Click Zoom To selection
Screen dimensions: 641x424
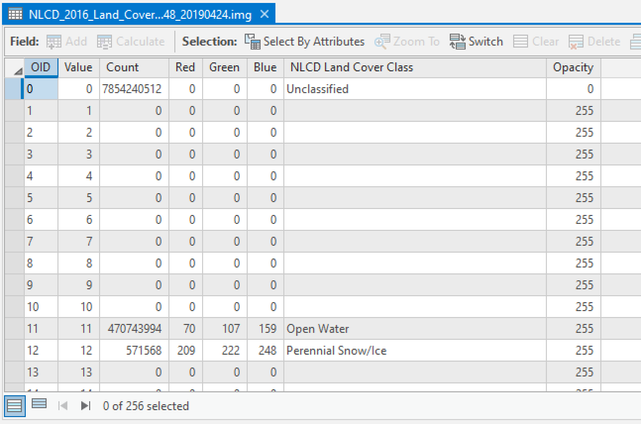click(x=407, y=41)
